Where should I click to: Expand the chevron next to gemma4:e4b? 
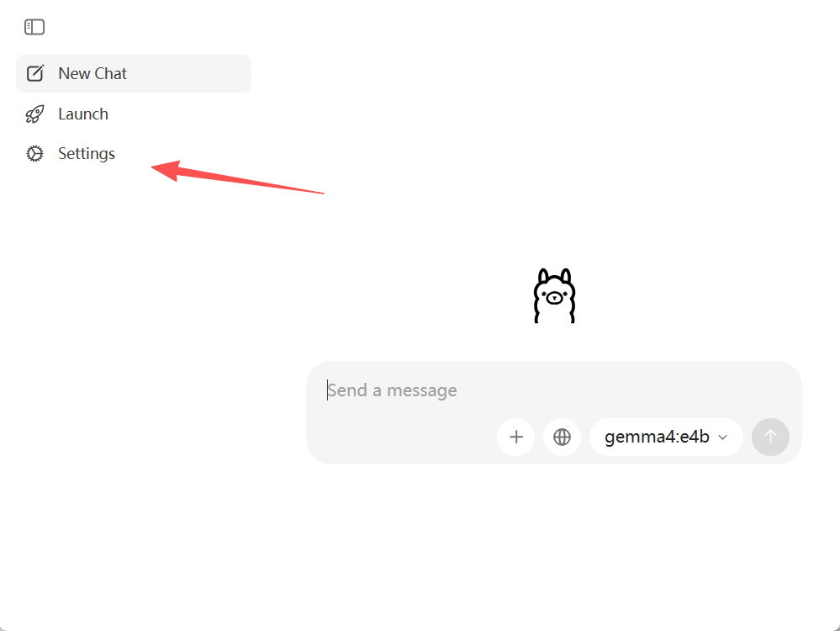722,437
